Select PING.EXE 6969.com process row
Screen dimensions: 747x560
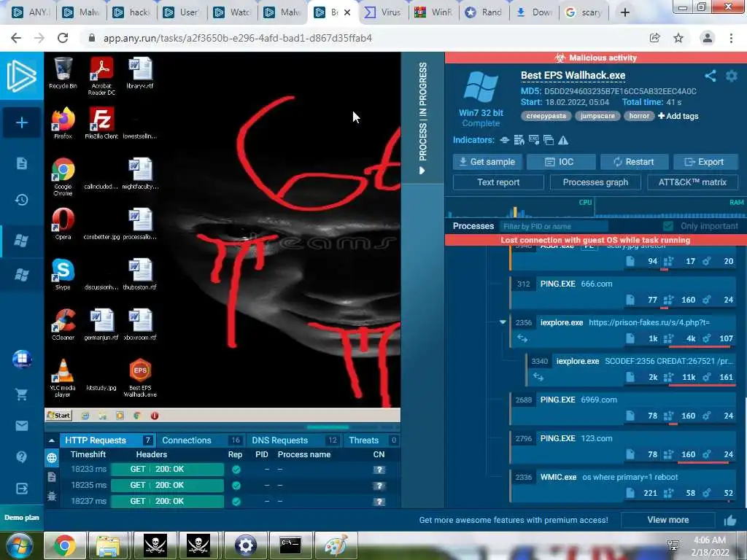(623, 408)
